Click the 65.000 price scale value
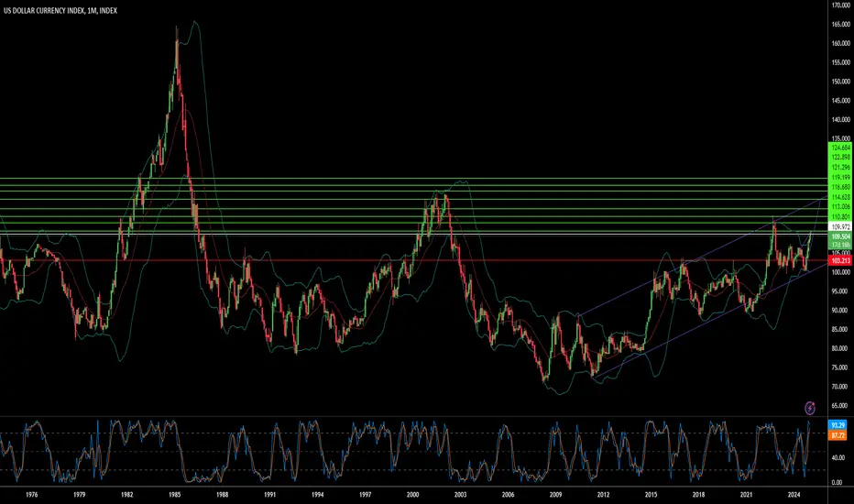 coord(841,406)
